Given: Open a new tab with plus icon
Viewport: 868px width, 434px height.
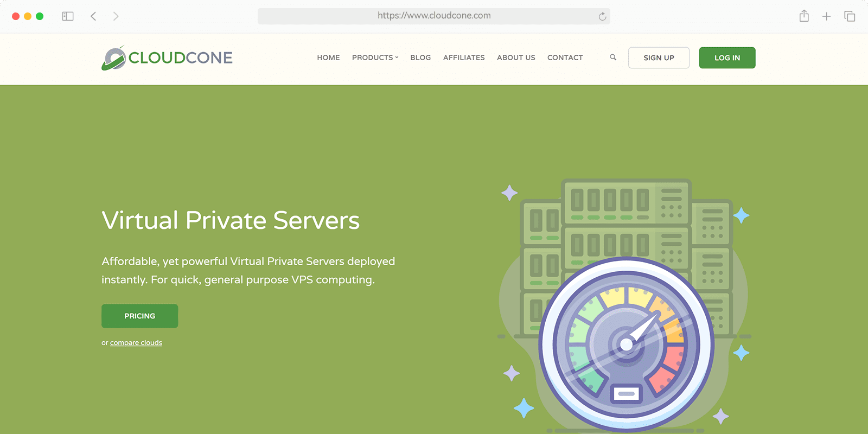Looking at the screenshot, I should point(826,16).
